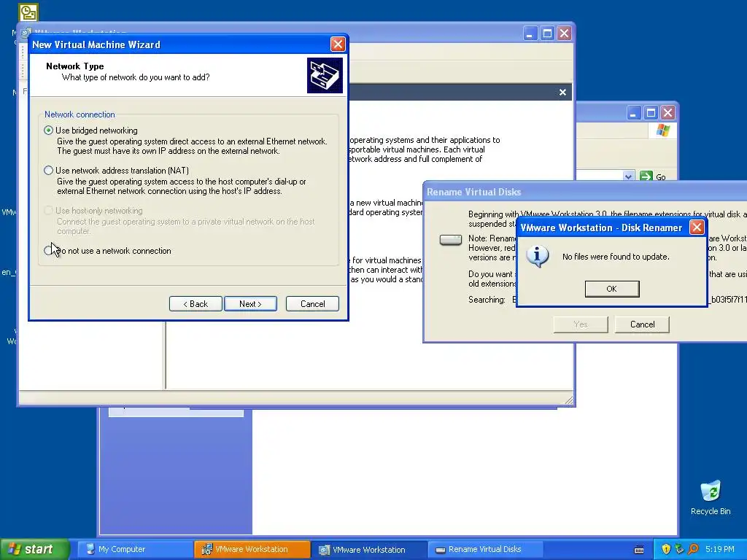This screenshot has height=560, width=747.
Task: Click the on-screen keyboard icon in taskbar
Action: (639, 550)
